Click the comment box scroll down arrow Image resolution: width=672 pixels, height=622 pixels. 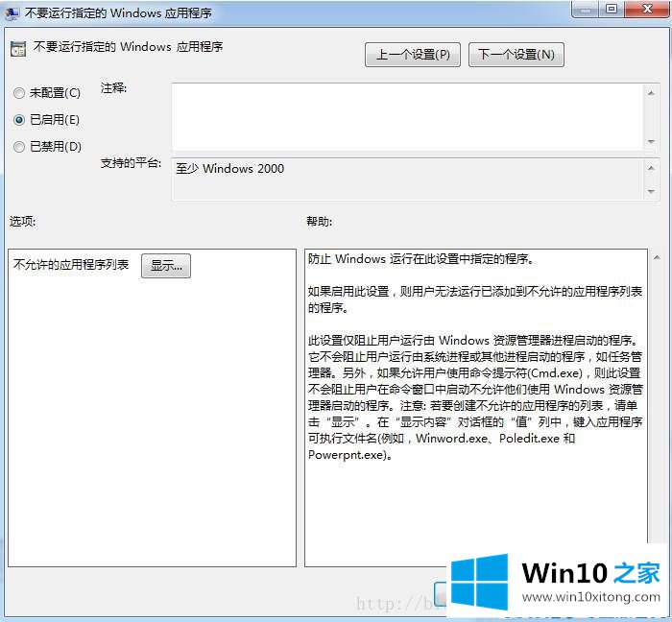pyautogui.click(x=651, y=141)
